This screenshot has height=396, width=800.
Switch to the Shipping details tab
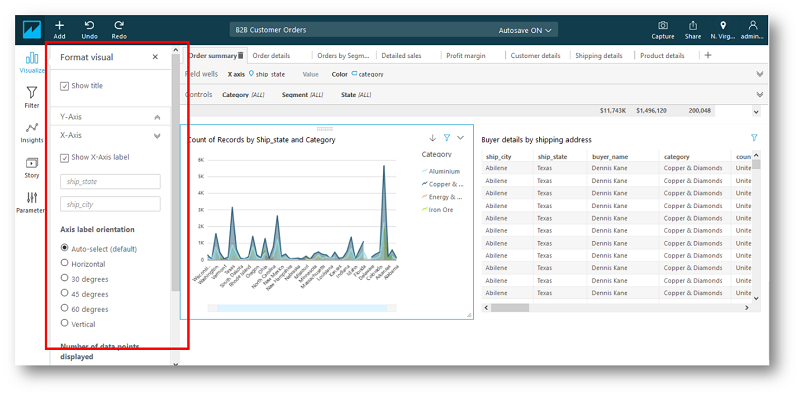(598, 56)
